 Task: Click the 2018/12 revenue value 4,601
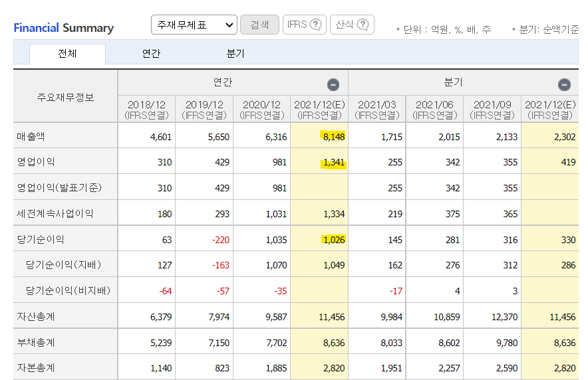coord(161,137)
